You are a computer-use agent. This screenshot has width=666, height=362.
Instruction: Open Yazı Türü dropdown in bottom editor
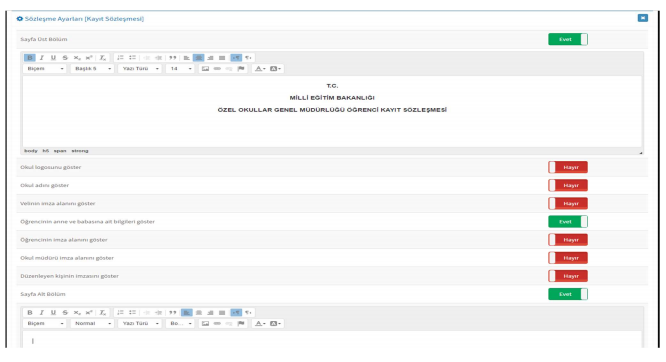click(140, 324)
